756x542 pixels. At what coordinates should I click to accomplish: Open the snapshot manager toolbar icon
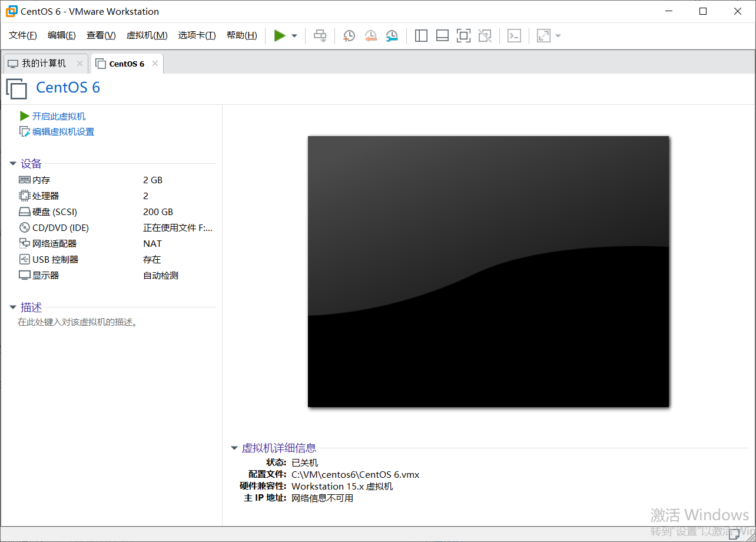click(x=392, y=36)
